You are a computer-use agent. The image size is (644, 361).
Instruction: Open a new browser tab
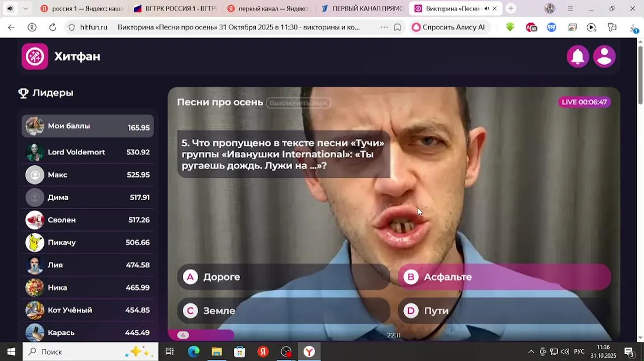[x=511, y=9]
